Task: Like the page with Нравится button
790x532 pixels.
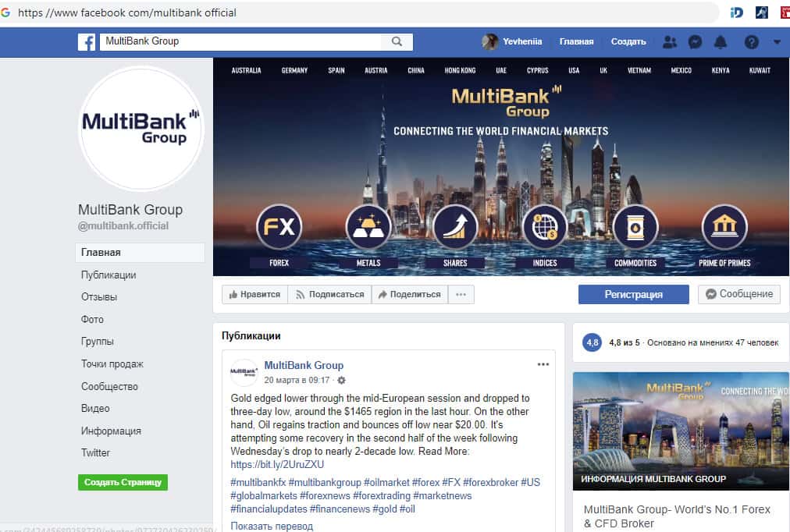Action: pos(254,294)
